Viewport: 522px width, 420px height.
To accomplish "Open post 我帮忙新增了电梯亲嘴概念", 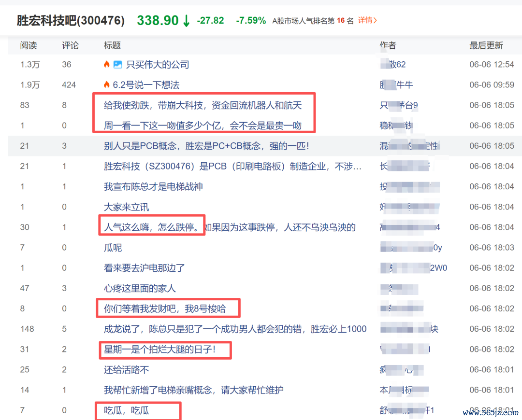I will [x=194, y=390].
